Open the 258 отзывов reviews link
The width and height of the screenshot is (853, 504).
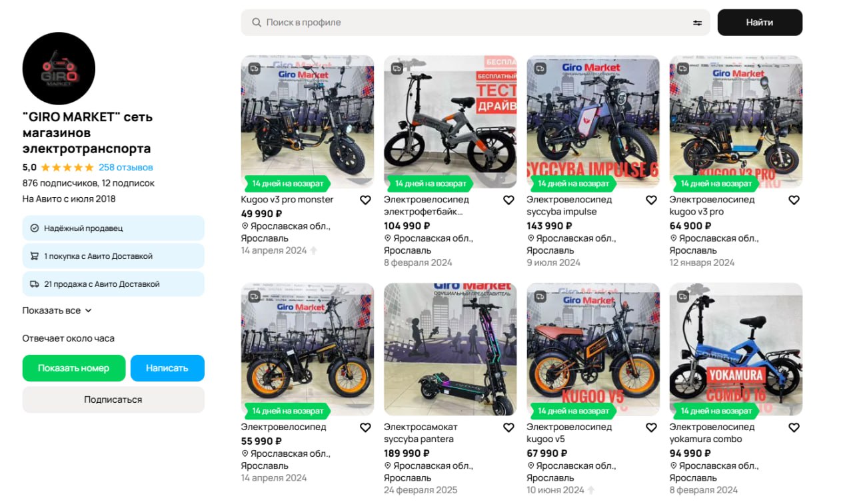point(125,167)
